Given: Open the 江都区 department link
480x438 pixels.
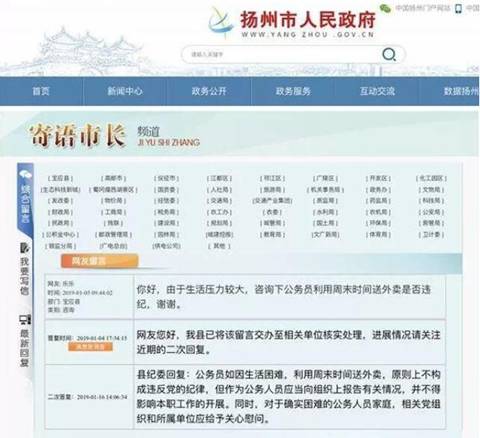Looking at the screenshot, I should [219, 179].
